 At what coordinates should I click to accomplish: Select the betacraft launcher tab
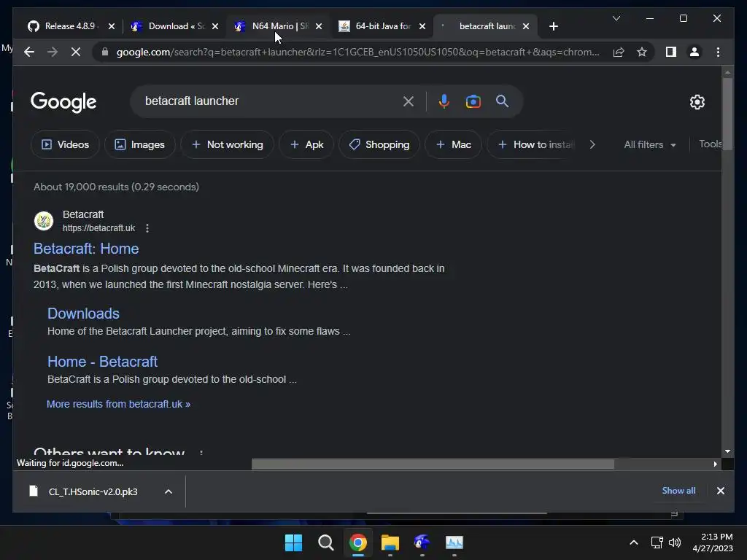(484, 26)
